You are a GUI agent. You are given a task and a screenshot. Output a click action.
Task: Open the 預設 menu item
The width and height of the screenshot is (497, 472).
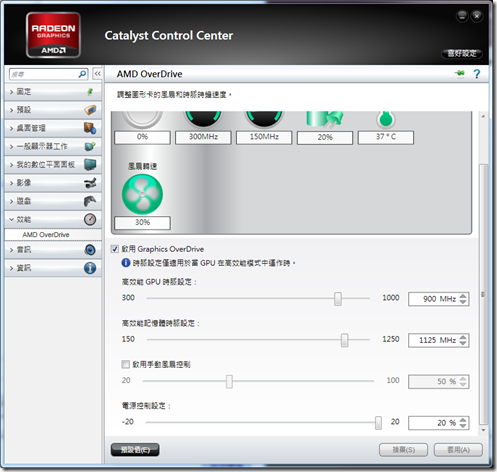(53, 110)
